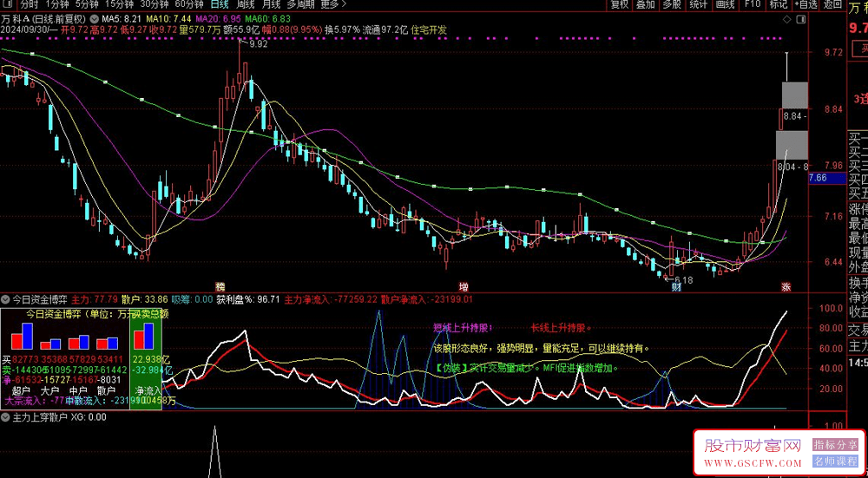The height and width of the screenshot is (478, 868).
Task: Expand the 主力上穿散户 indicator dropdown arrow
Action: point(5,417)
